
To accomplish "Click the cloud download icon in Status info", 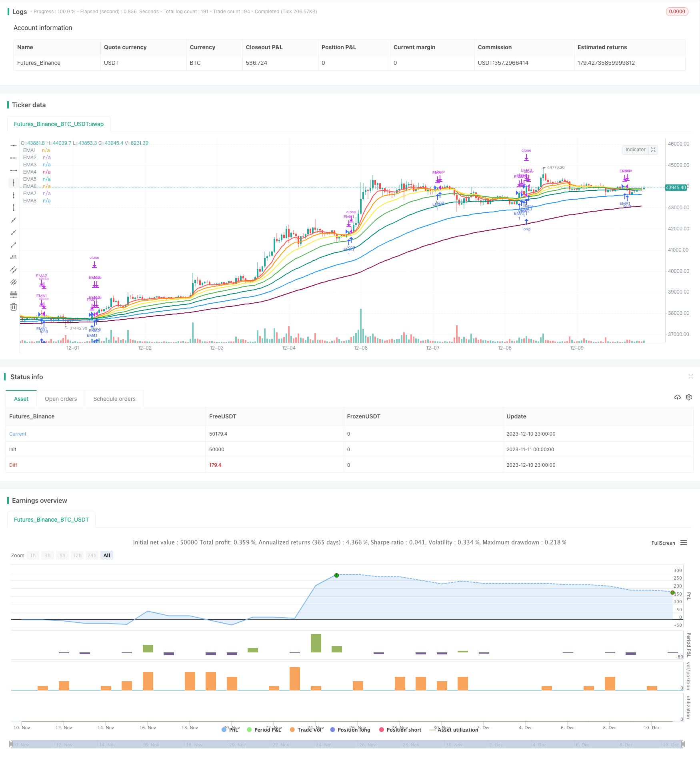I will pyautogui.click(x=677, y=397).
